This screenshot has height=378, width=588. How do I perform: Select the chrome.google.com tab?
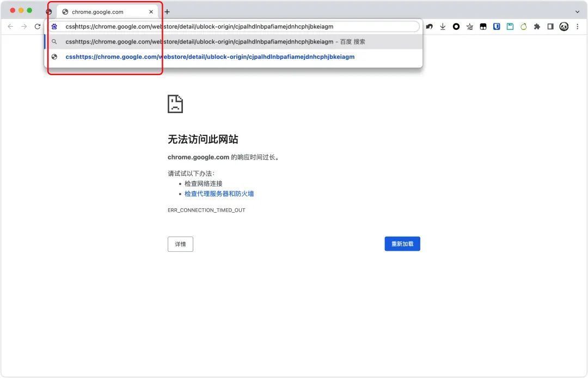[x=107, y=12]
